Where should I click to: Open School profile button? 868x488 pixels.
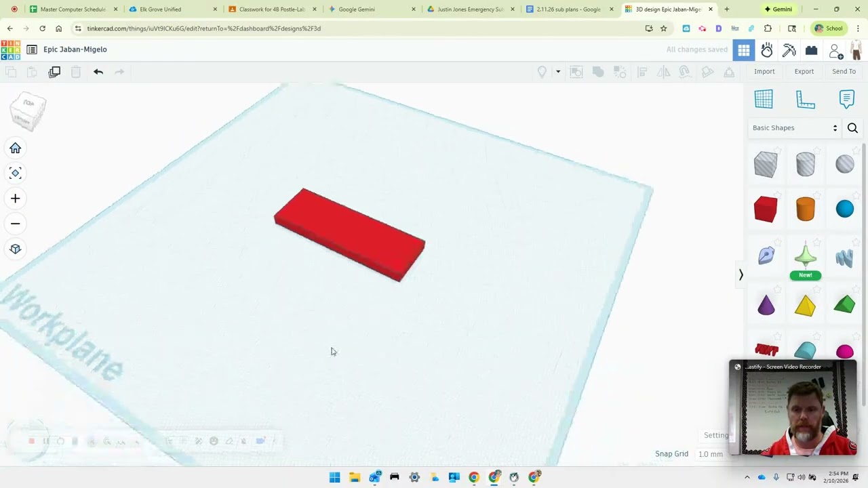point(828,28)
